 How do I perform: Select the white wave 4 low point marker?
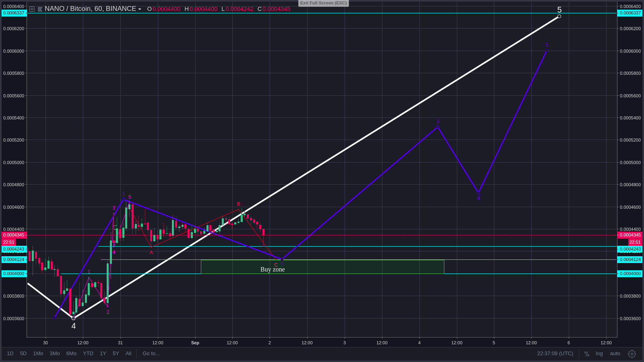(x=73, y=318)
